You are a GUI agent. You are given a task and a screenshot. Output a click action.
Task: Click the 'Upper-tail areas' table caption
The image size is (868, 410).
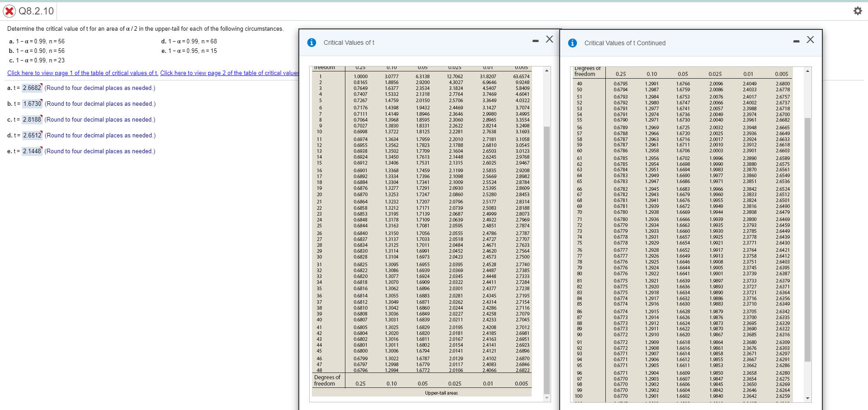(x=441, y=393)
